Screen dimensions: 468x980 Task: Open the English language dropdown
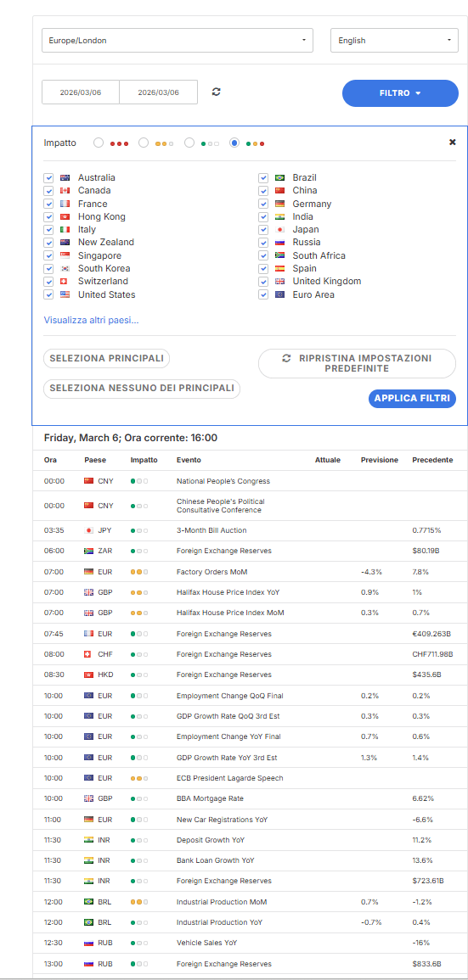click(394, 40)
